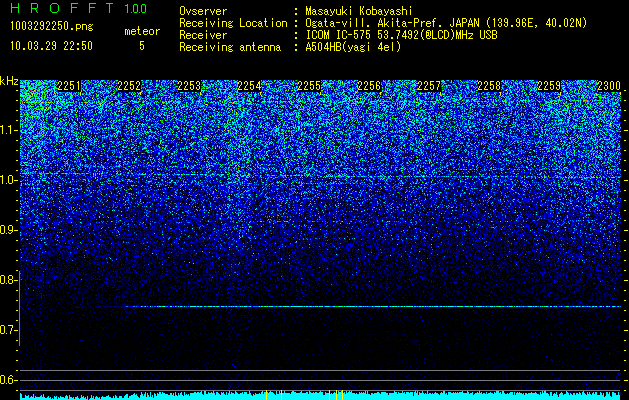Click the gray vertical range bar beside 0.8
Viewport: 629px width, 400px height.
(x=20, y=309)
